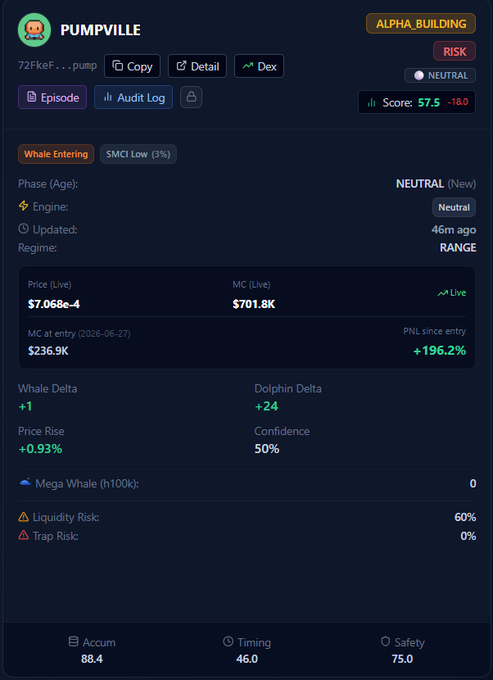Viewport: 493px width, 680px height.
Task: Click the Whale Delta +1 value
Action: point(25,406)
